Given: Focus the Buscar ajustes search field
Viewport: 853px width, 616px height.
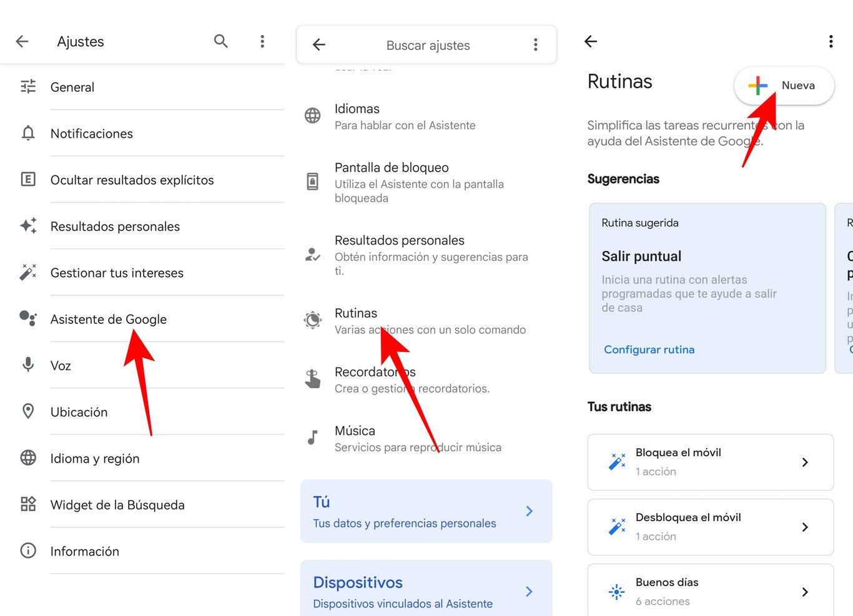Looking at the screenshot, I should pyautogui.click(x=428, y=45).
